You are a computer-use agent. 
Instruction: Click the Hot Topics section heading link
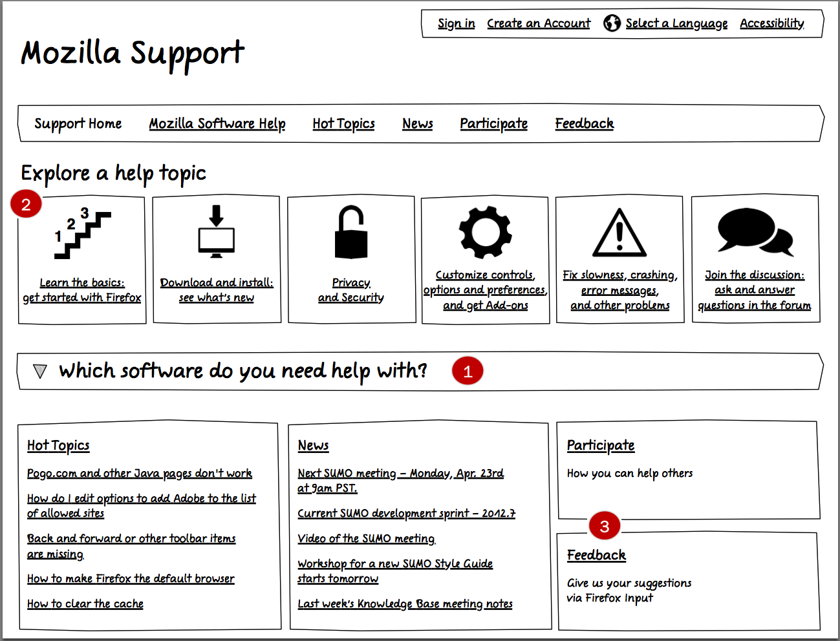pos(58,445)
